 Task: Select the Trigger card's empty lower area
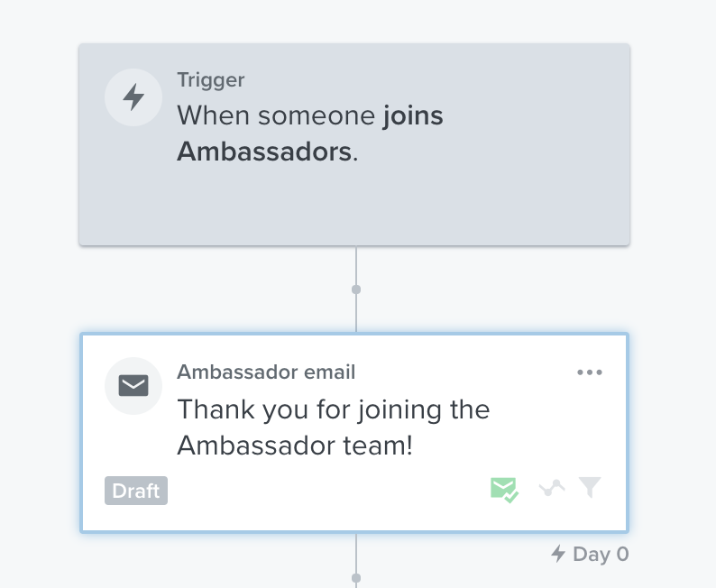(x=354, y=206)
